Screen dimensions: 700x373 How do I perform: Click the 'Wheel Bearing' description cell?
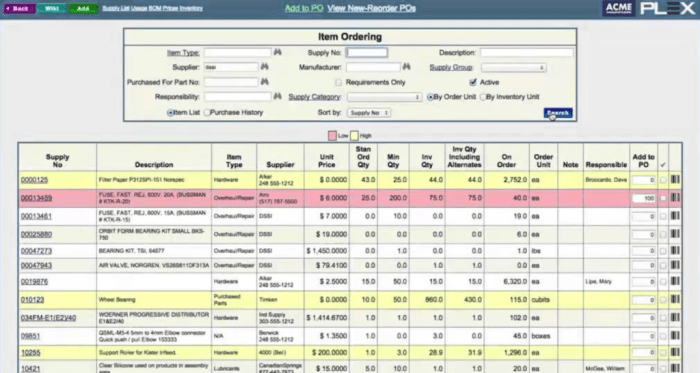click(154, 300)
